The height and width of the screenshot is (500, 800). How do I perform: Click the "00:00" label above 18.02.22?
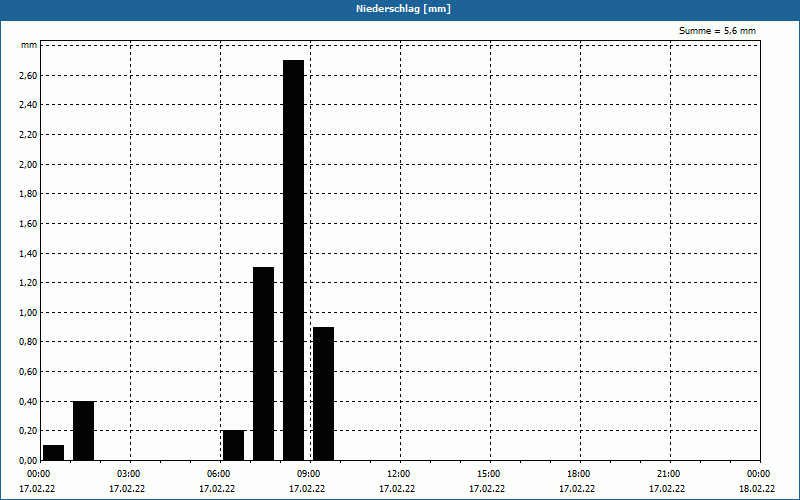click(x=759, y=474)
